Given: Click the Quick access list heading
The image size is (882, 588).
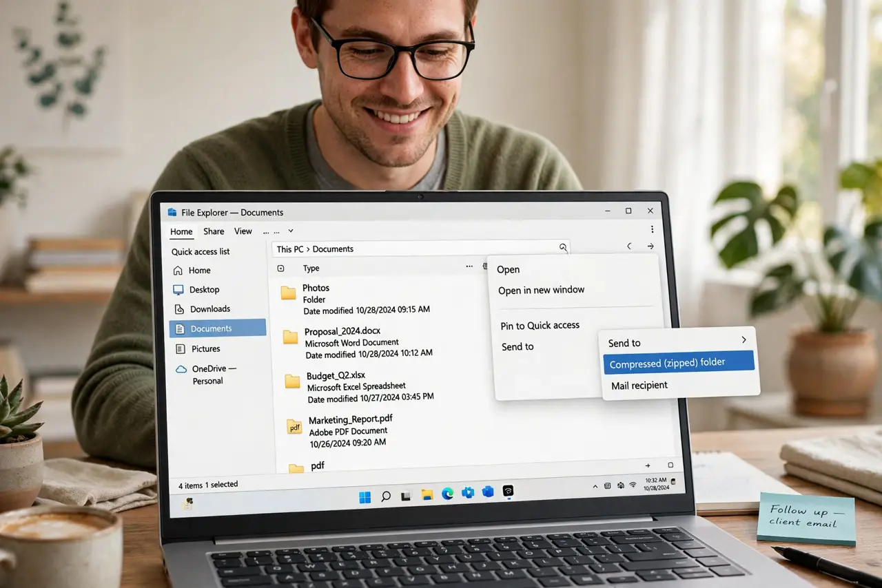Looking at the screenshot, I should pyautogui.click(x=201, y=252).
